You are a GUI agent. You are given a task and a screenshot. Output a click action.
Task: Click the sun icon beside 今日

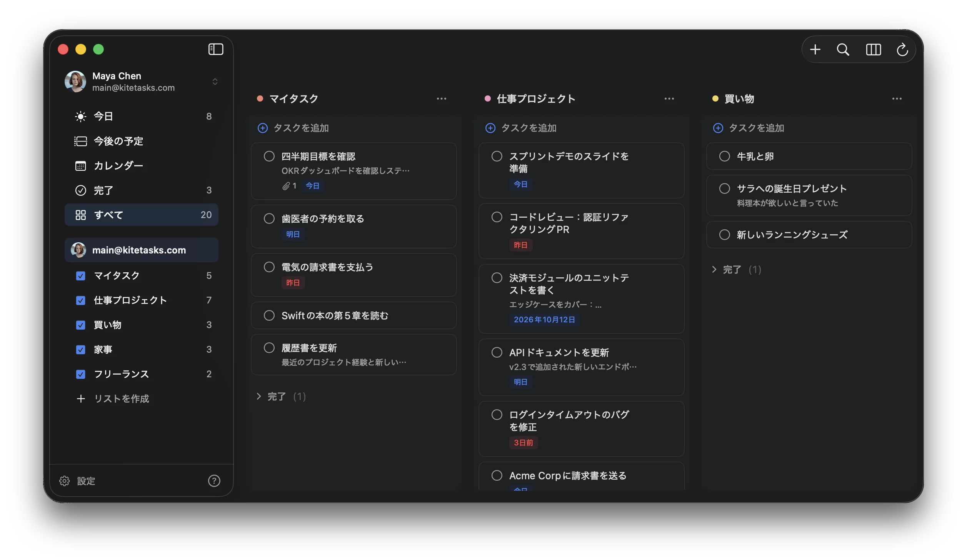(80, 117)
